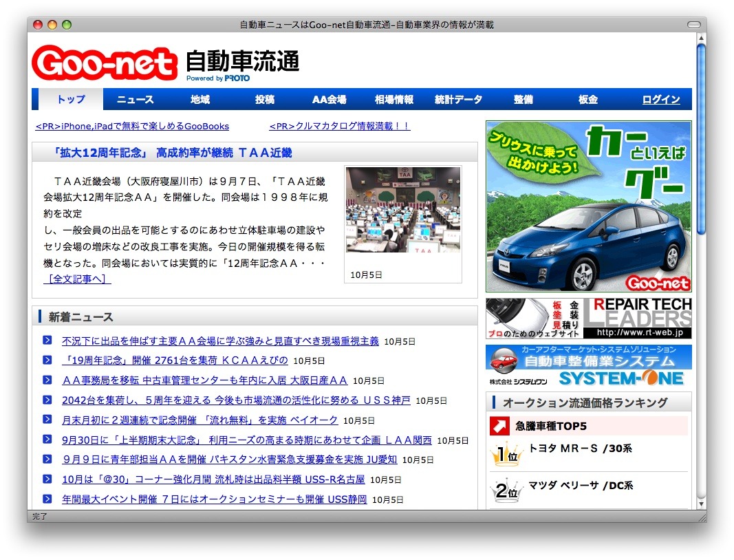734x560 pixels.
Task: Open the トップ tab
Action: point(71,99)
